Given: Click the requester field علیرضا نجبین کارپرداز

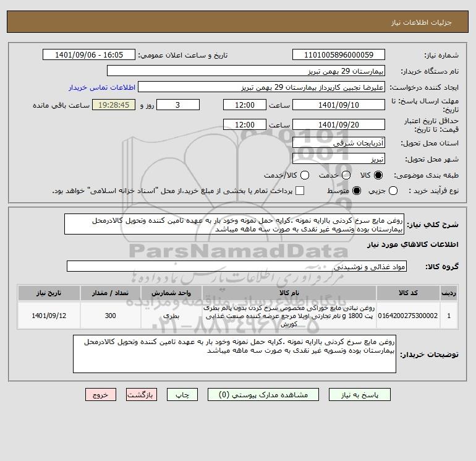Looking at the screenshot, I should [x=261, y=87].
